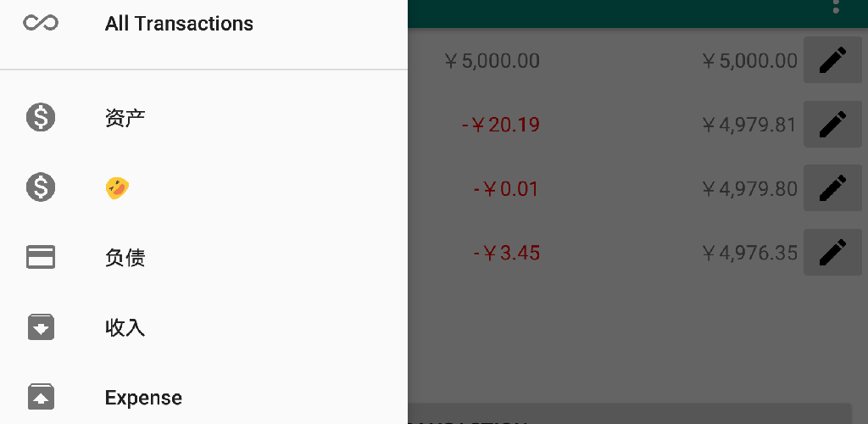This screenshot has height=424, width=868.
Task: Select the Expense drawer entry
Action: tap(143, 398)
